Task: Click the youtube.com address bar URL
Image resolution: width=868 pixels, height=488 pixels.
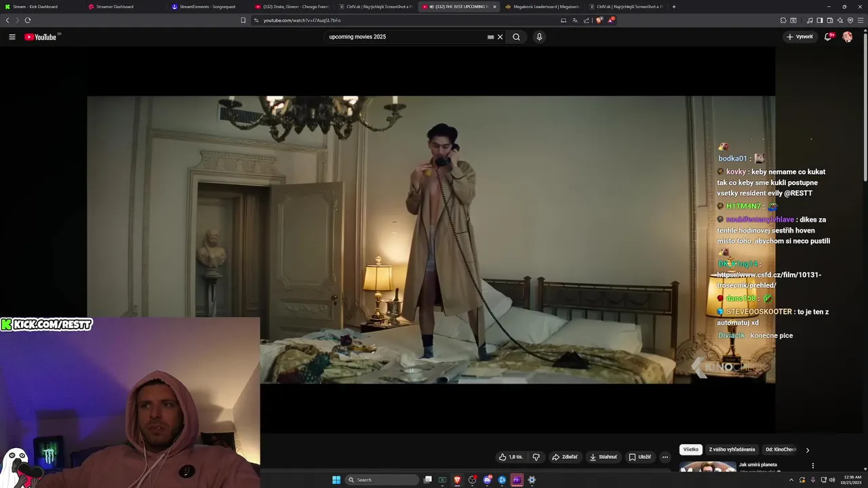Action: coord(302,20)
